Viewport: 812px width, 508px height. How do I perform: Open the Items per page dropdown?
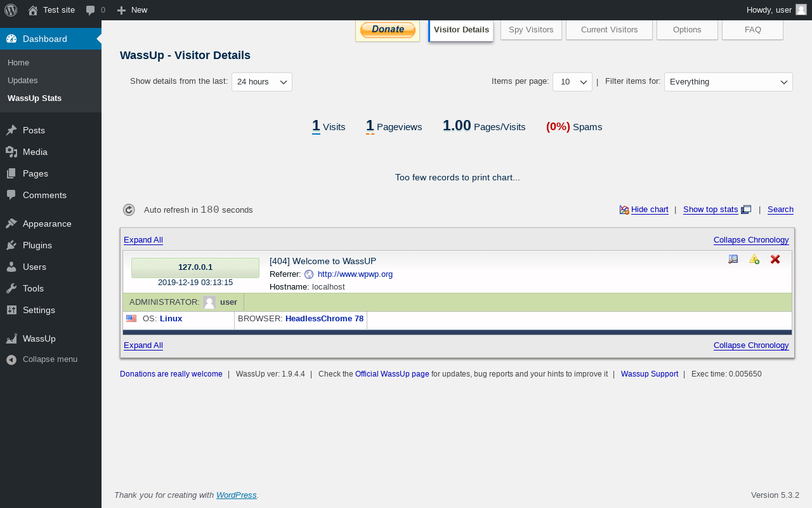(x=572, y=82)
